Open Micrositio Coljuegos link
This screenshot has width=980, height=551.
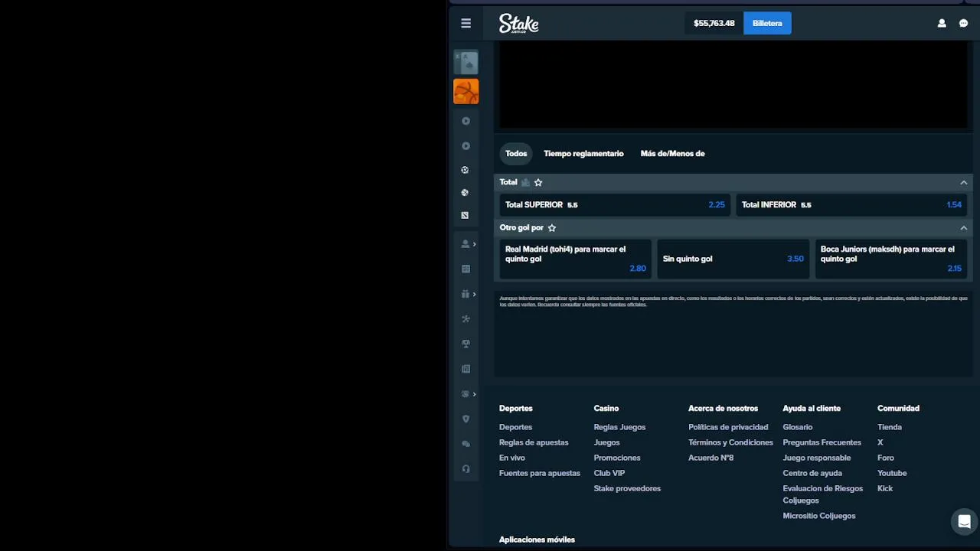click(x=819, y=516)
